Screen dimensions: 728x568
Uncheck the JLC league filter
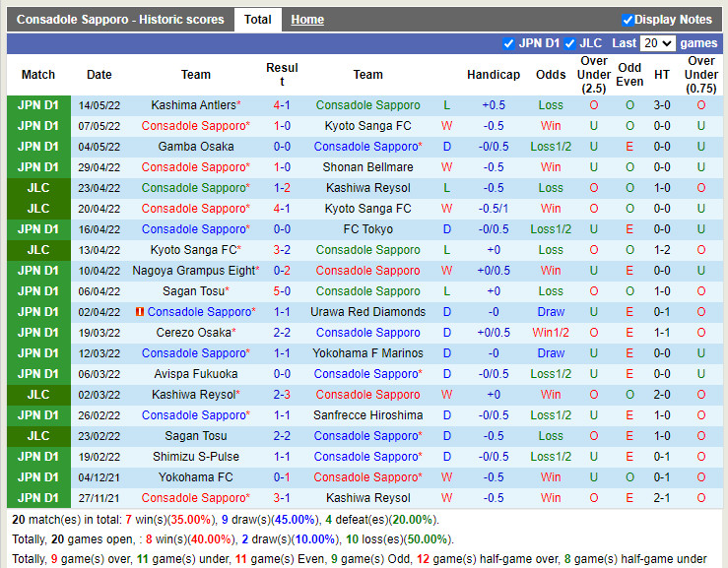coord(570,43)
